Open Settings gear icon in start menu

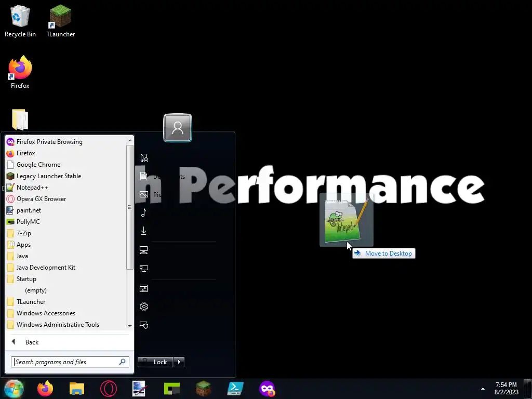144,307
